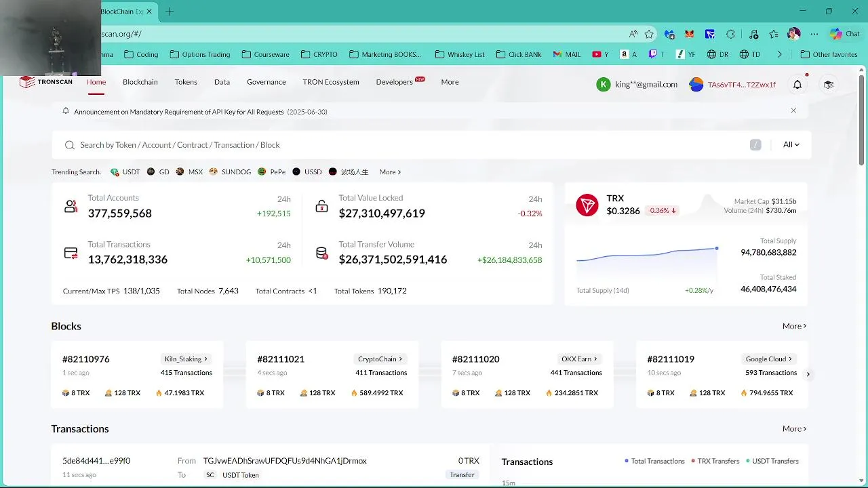868x488 pixels.
Task: Expand the More navigation menu
Action: tap(450, 82)
